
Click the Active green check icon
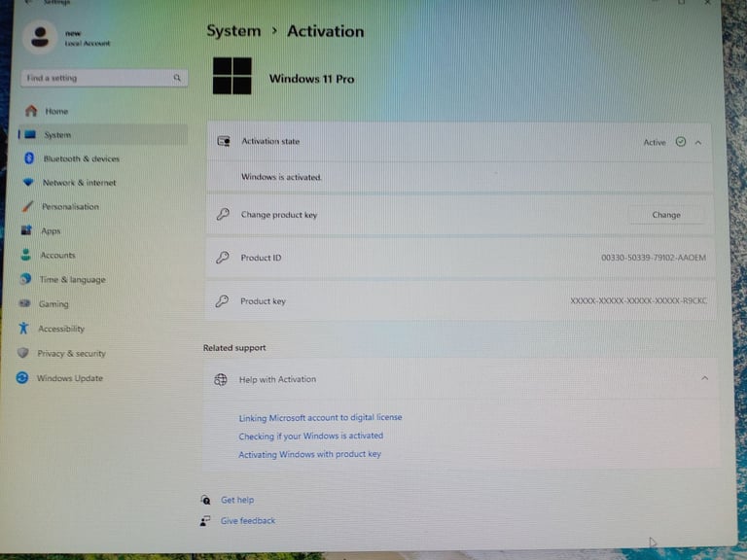(x=681, y=142)
